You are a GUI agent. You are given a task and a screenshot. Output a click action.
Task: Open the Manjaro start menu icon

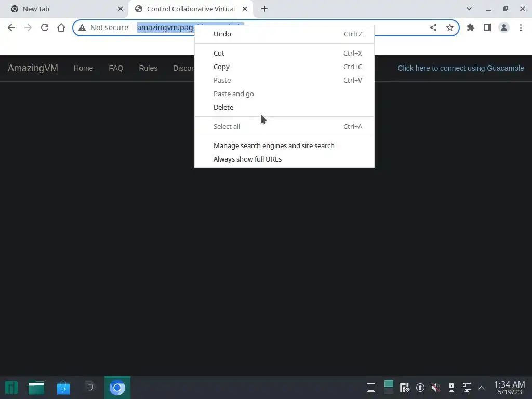click(11, 388)
